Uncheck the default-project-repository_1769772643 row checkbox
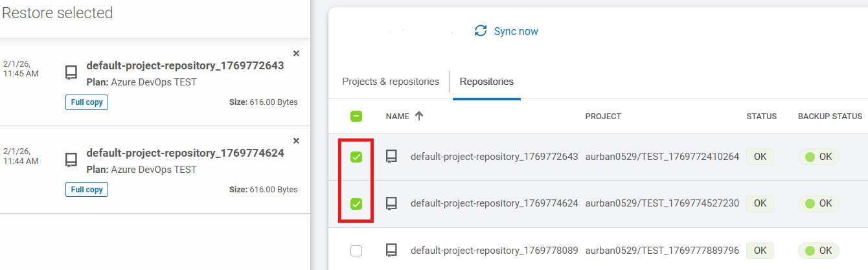 [x=356, y=157]
